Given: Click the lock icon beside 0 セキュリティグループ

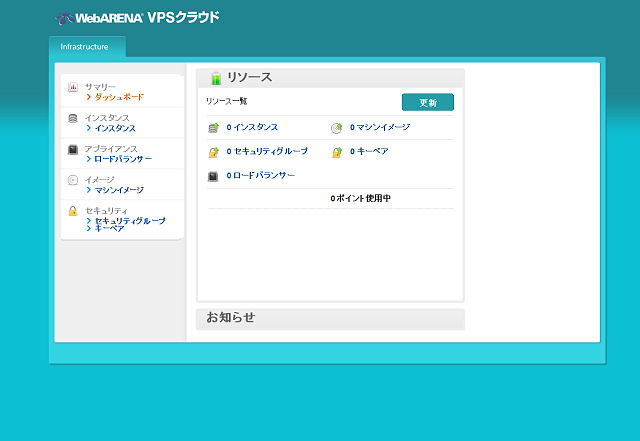Looking at the screenshot, I should point(213,152).
